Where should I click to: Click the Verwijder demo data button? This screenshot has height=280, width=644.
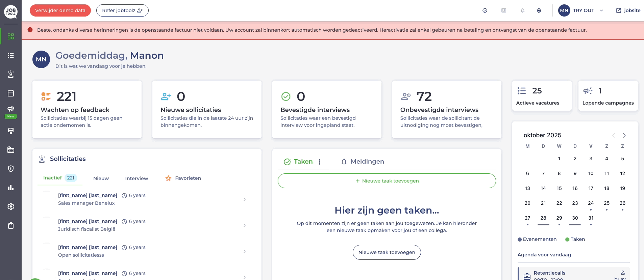pos(60,10)
